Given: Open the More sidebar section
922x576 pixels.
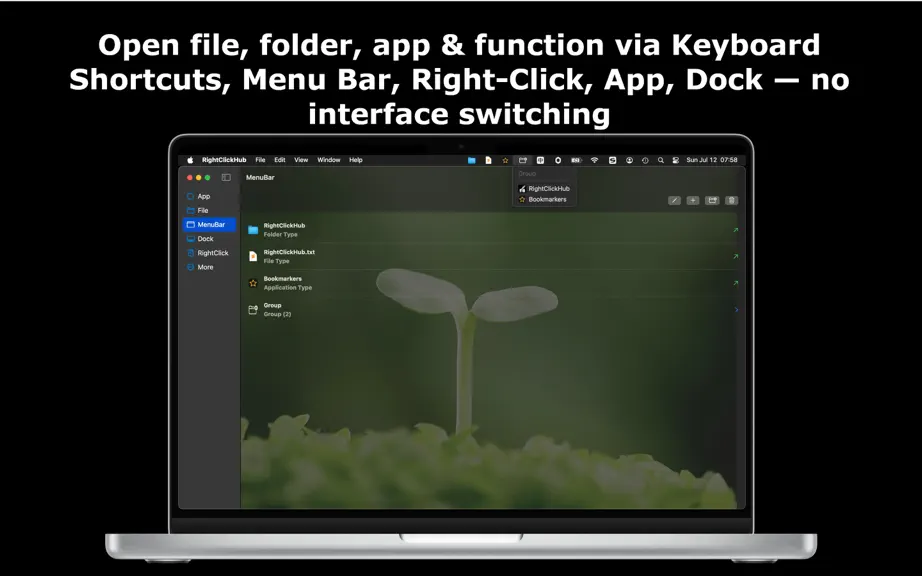Looking at the screenshot, I should (x=209, y=267).
